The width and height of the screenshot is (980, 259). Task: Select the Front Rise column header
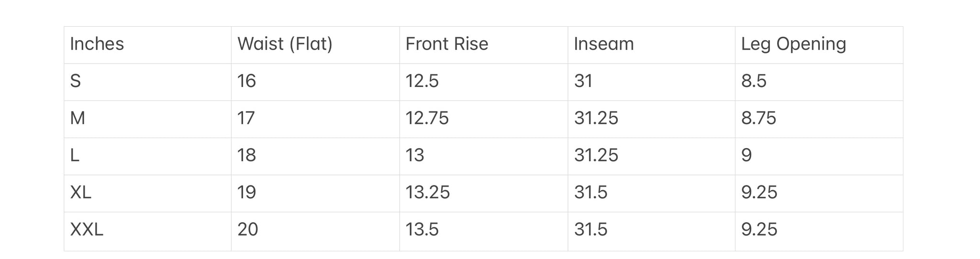point(446,44)
